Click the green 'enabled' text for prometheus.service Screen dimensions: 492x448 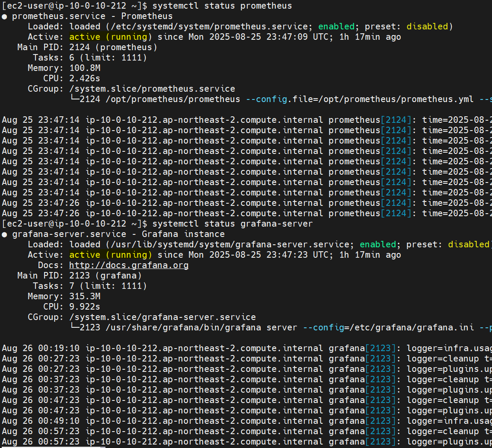point(335,27)
